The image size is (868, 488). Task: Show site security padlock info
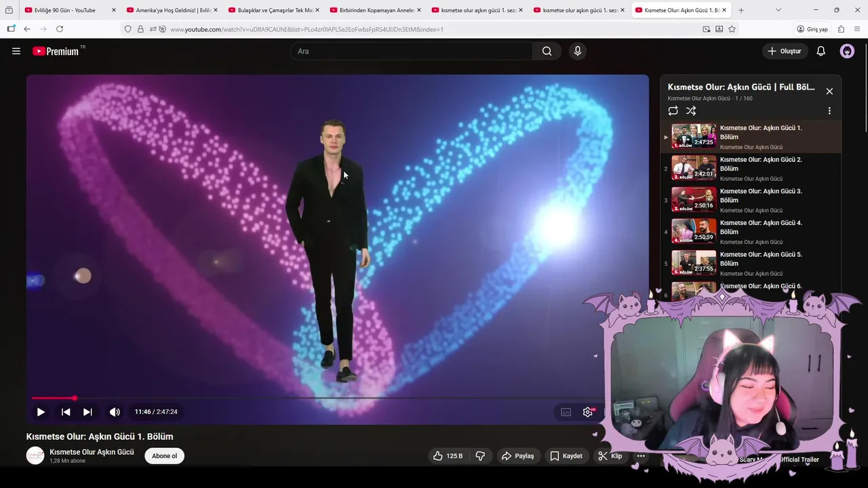140,29
